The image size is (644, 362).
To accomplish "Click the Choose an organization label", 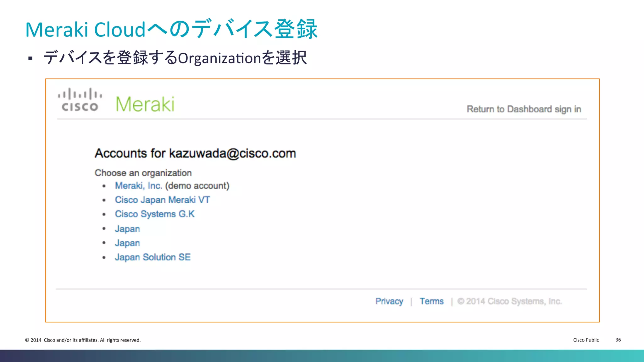I will click(143, 173).
